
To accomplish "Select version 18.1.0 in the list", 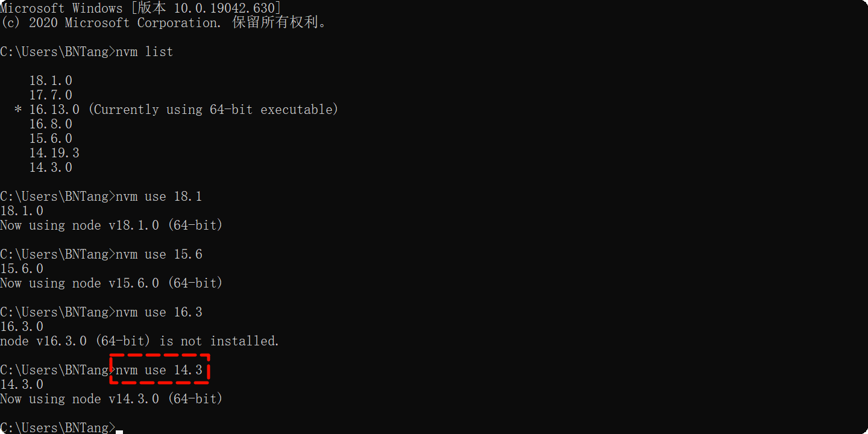I will pos(51,81).
